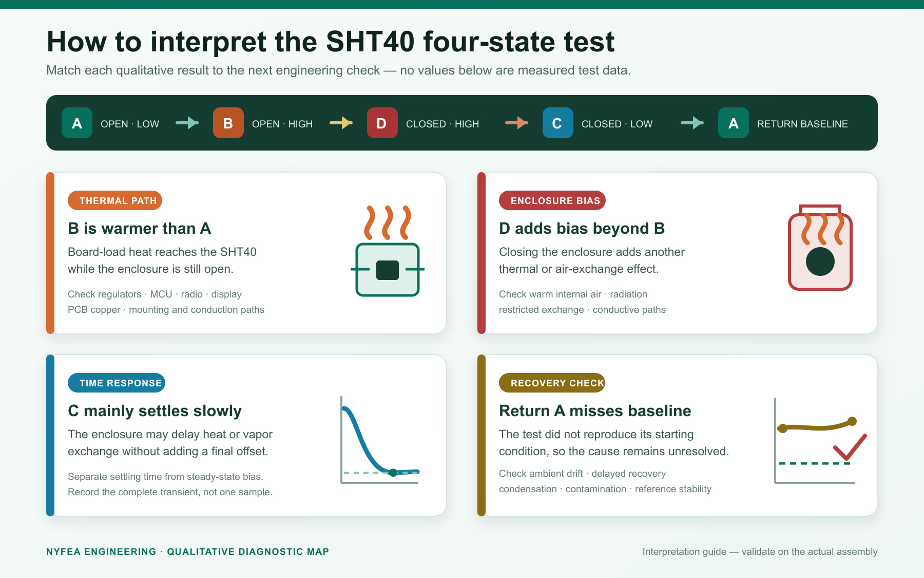Screen dimensions: 924x578
Task: Click the CLOSED · HIGH state label
Action: [x=442, y=124]
